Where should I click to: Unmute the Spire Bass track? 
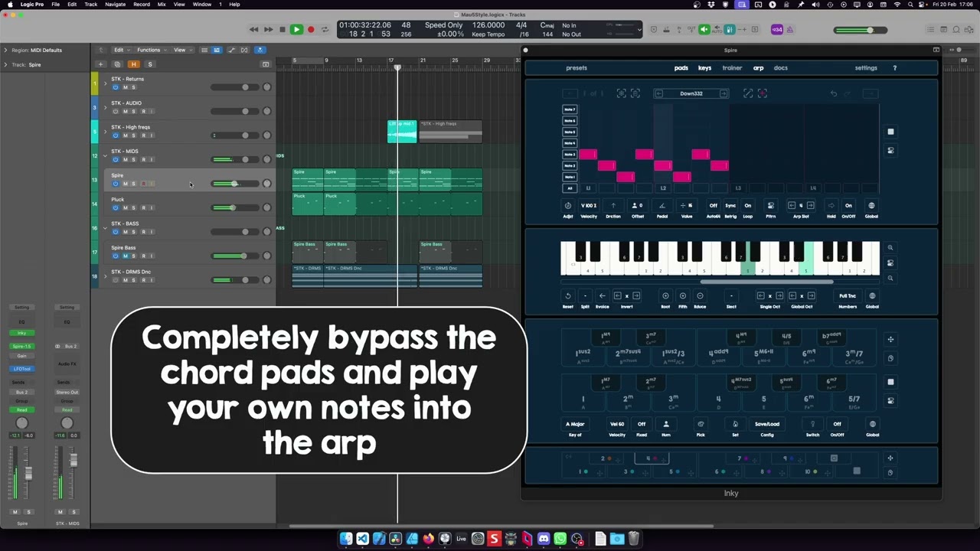click(x=126, y=256)
